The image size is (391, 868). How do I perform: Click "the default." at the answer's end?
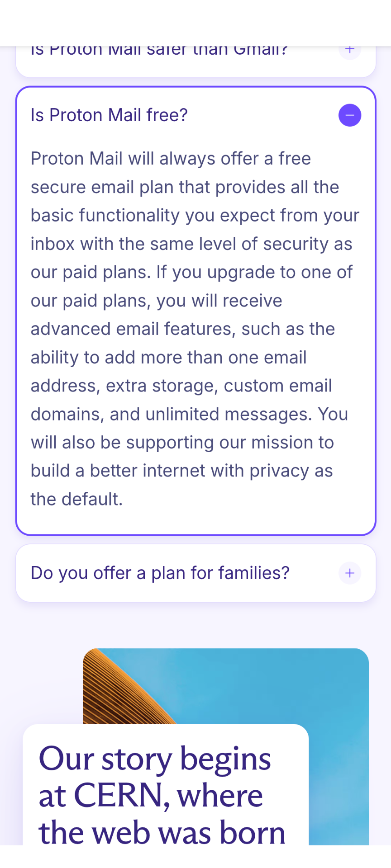[x=77, y=500]
